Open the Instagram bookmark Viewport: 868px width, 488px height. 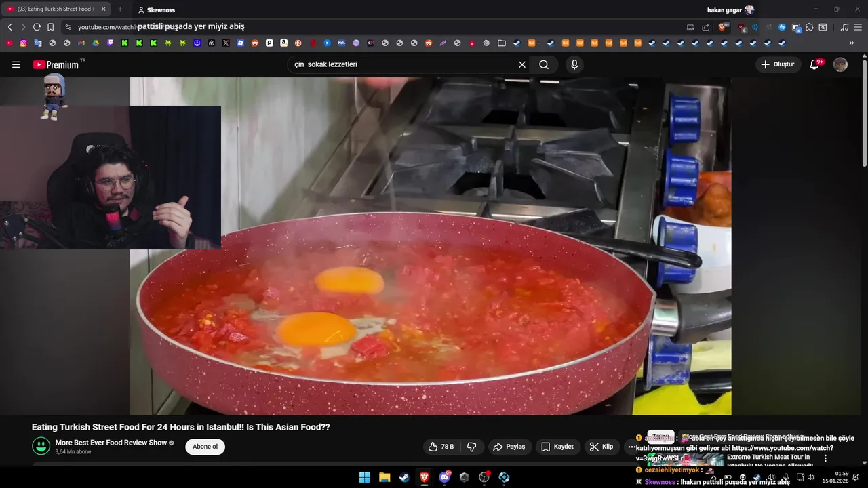point(24,43)
